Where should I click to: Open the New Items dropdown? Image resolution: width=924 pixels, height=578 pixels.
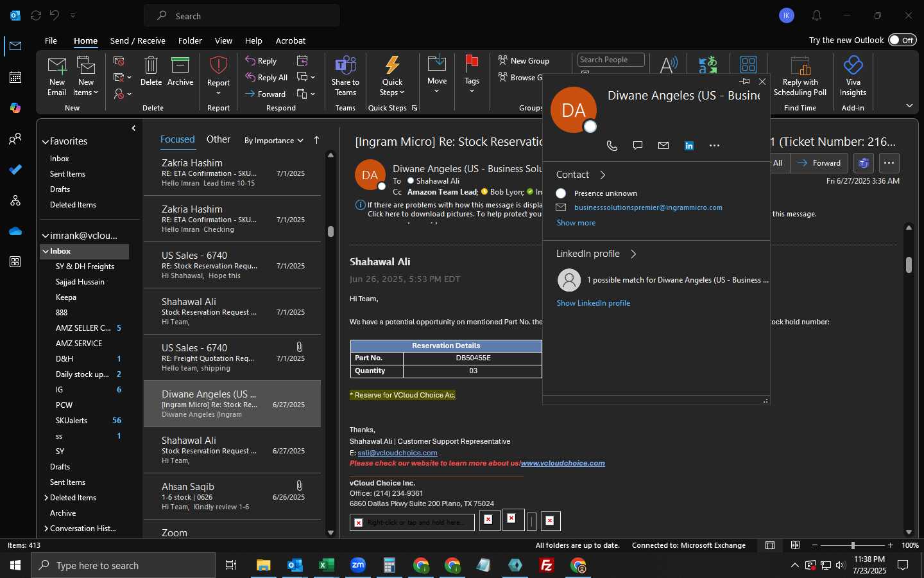tap(86, 76)
